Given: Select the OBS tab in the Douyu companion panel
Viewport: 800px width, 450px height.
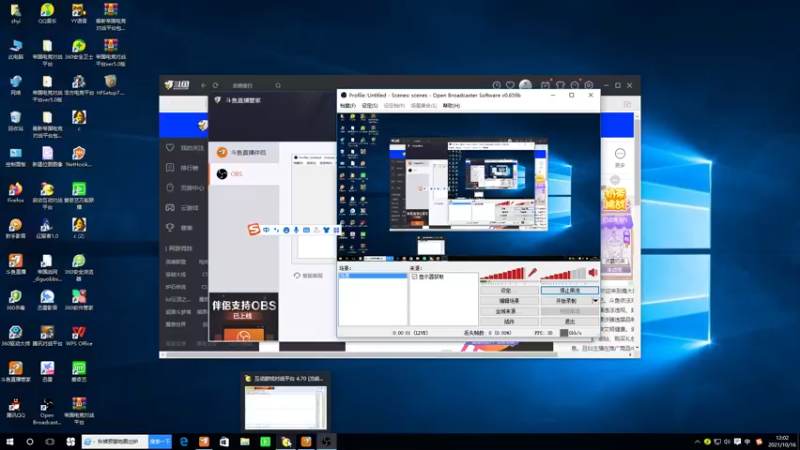Looking at the screenshot, I should (244, 174).
